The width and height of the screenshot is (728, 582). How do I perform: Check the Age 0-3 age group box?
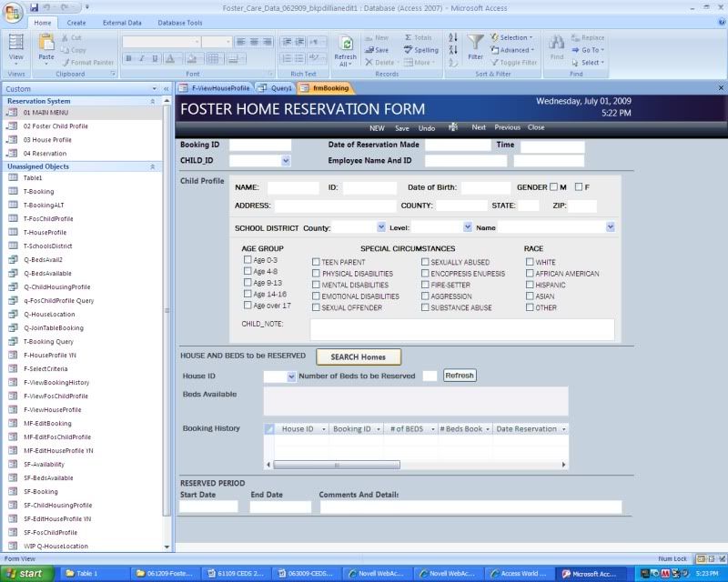pyautogui.click(x=248, y=263)
